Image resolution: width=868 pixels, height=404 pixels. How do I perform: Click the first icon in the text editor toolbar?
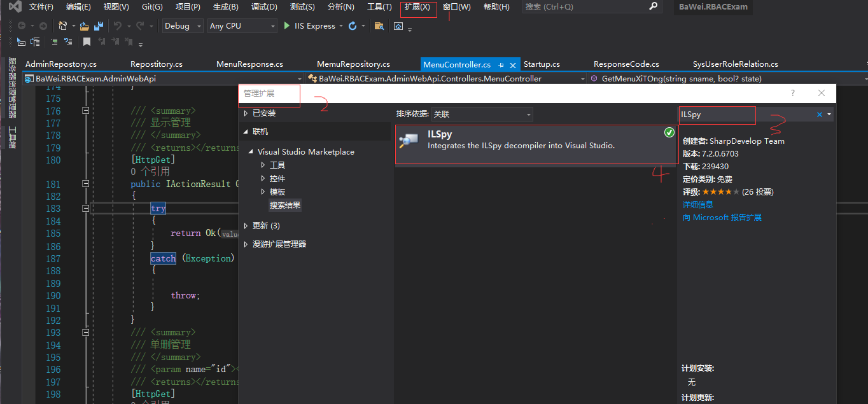coord(21,42)
